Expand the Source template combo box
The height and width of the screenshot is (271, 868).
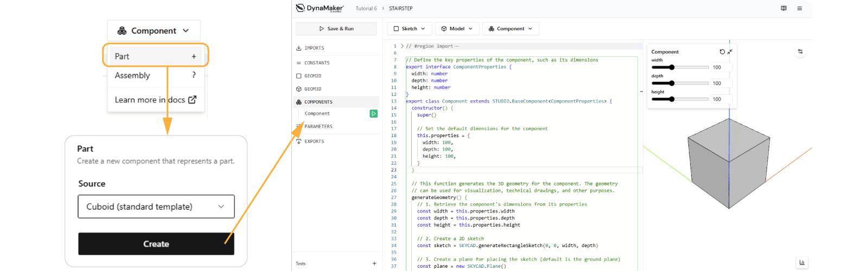[x=156, y=207]
